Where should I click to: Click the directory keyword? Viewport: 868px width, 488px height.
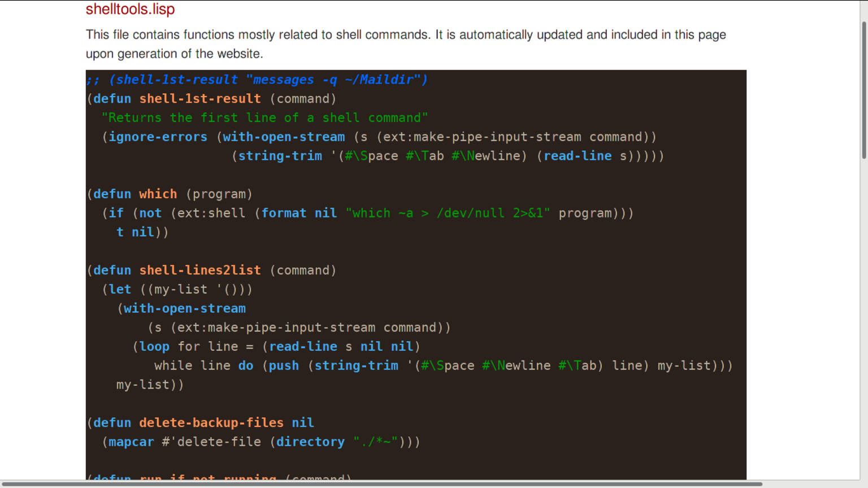click(310, 442)
